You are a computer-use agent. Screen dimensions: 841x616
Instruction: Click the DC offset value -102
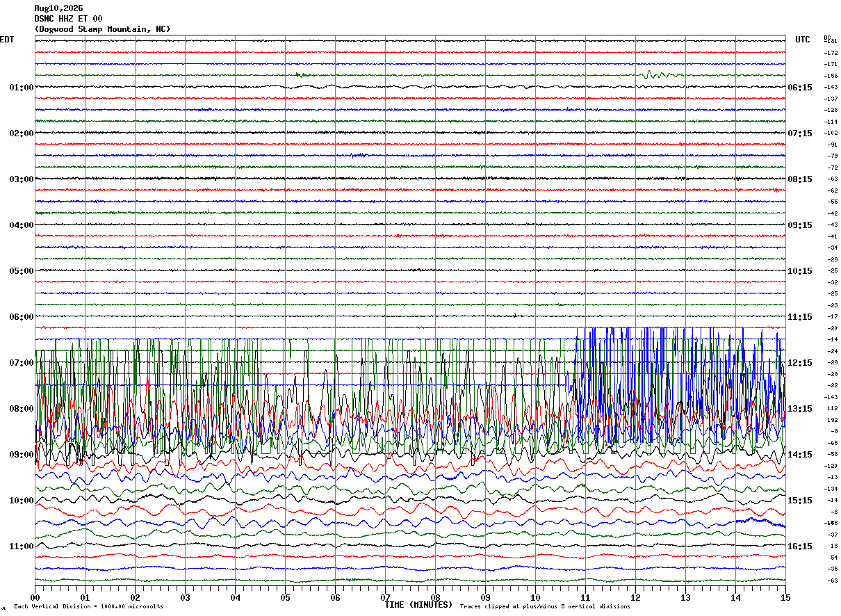point(831,133)
